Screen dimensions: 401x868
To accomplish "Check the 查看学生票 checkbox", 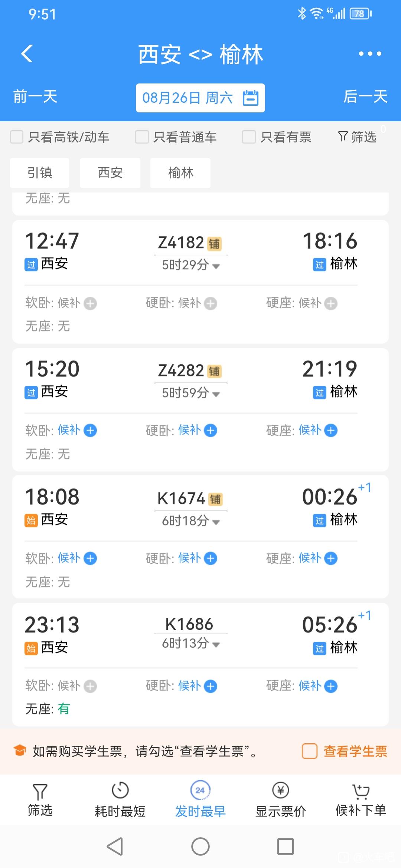I will [310, 751].
